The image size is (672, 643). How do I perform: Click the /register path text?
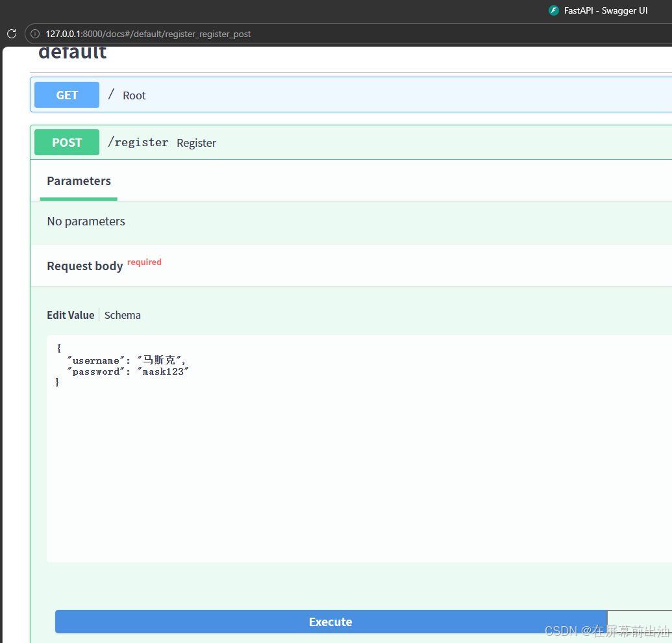pyautogui.click(x=138, y=142)
